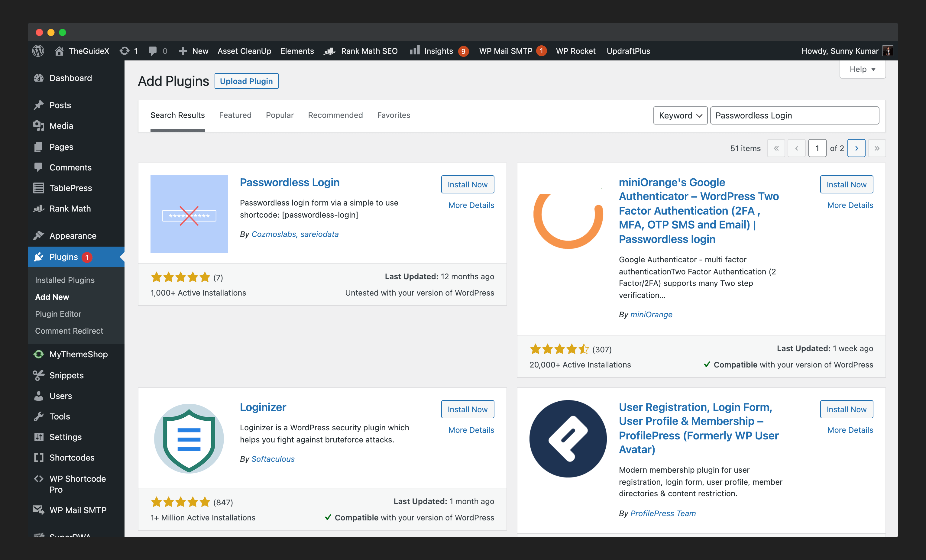Expand the Help panel
This screenshot has height=560, width=926.
pos(862,69)
